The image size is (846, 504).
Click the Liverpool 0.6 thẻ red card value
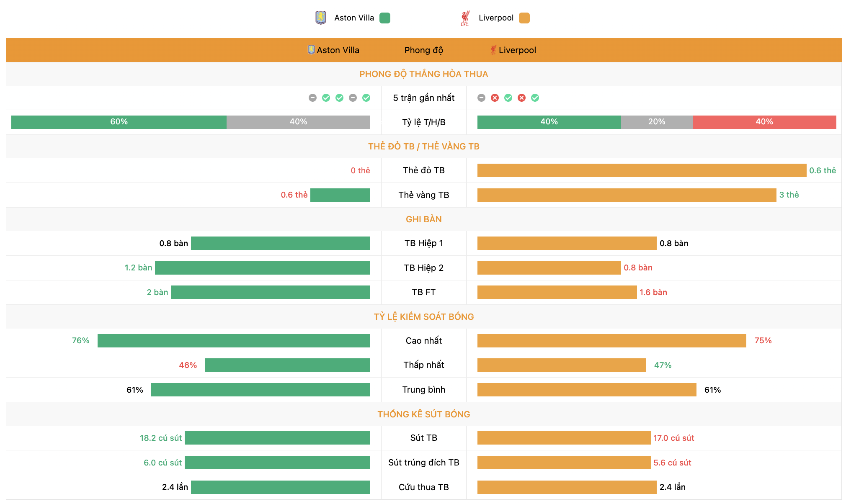(823, 170)
